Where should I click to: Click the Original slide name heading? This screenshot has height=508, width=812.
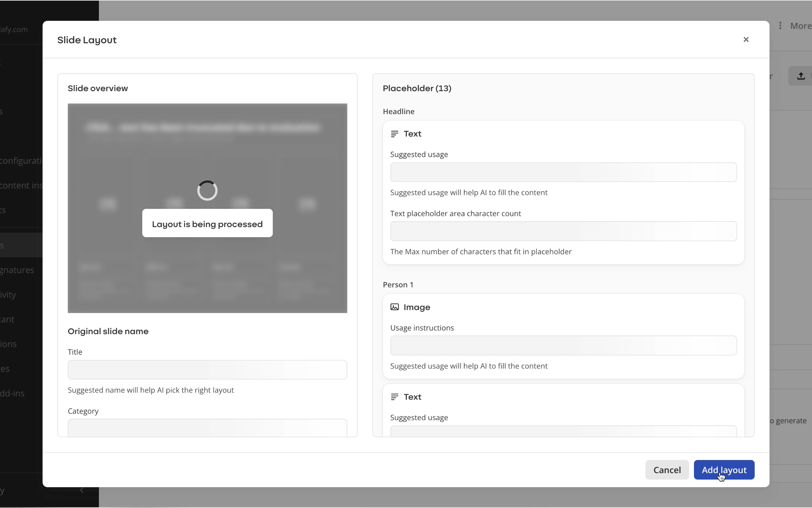coord(108,331)
